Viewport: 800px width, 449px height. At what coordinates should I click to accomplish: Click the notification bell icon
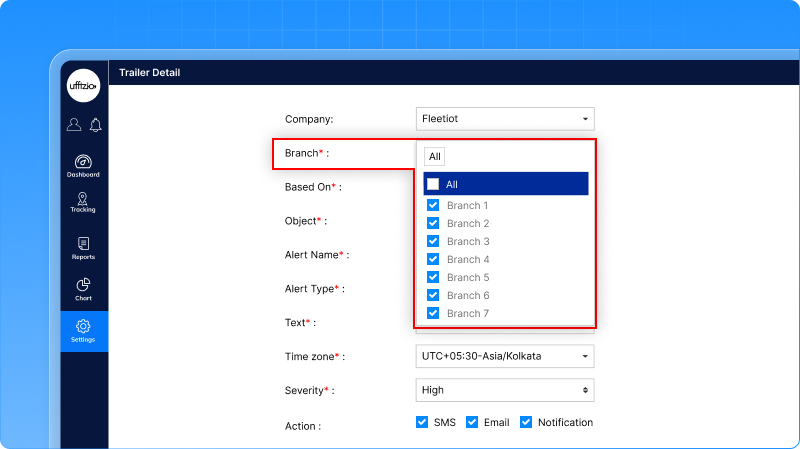tap(95, 125)
